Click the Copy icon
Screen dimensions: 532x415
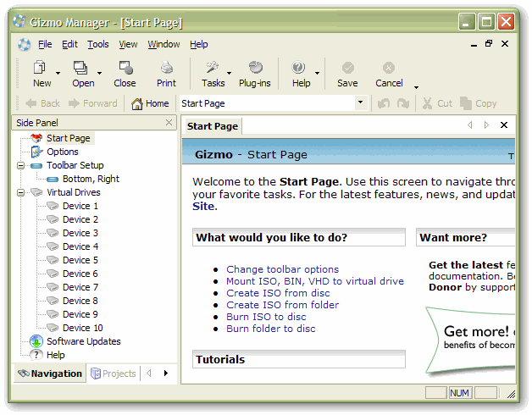pos(466,103)
